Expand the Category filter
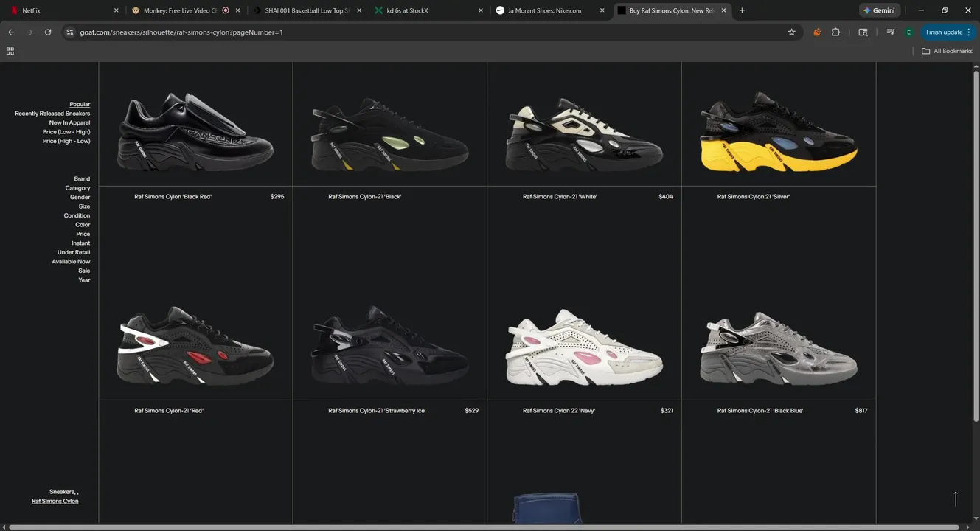980x531 pixels. coord(77,188)
